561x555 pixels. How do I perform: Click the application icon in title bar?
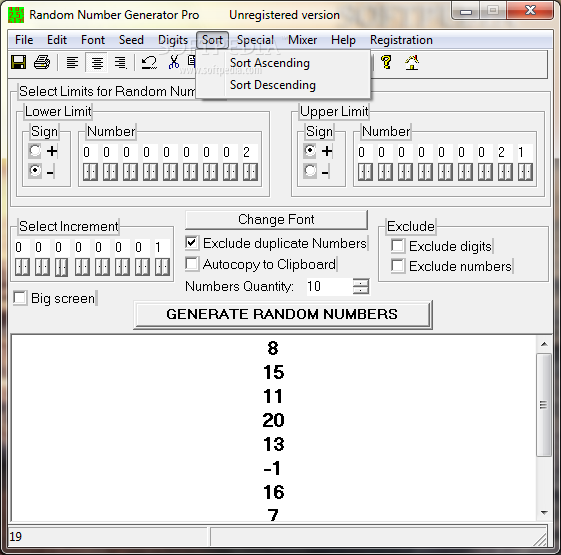click(16, 15)
